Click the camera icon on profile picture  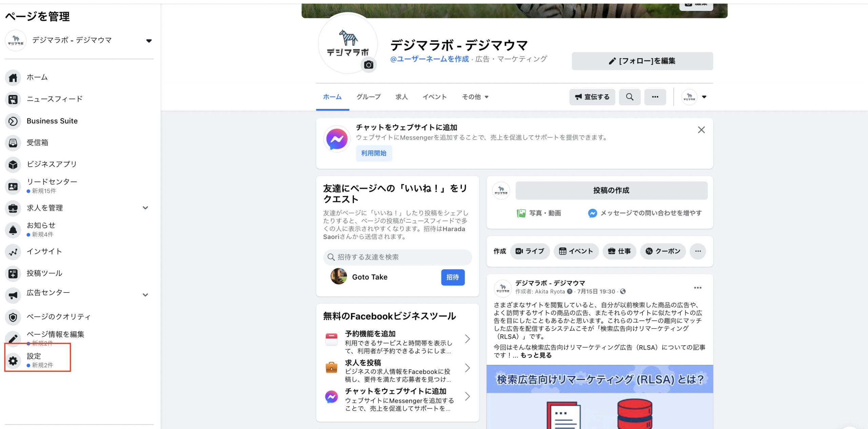pyautogui.click(x=369, y=64)
